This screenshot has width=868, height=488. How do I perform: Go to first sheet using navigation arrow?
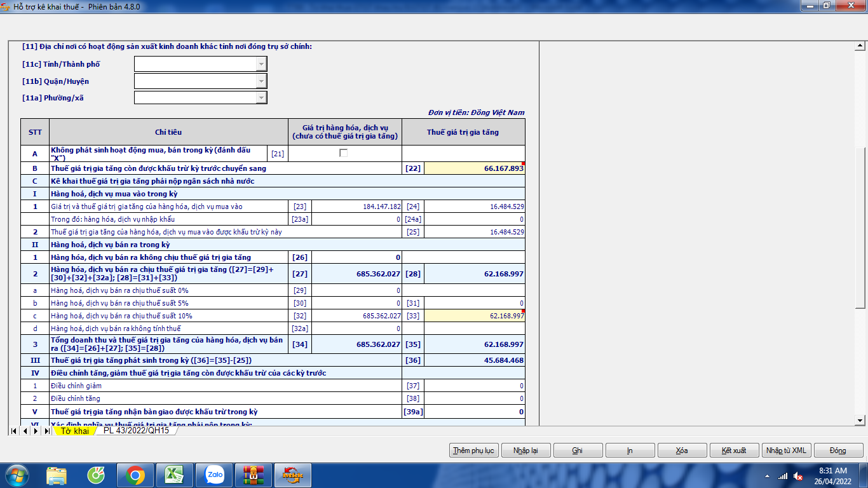click(13, 431)
